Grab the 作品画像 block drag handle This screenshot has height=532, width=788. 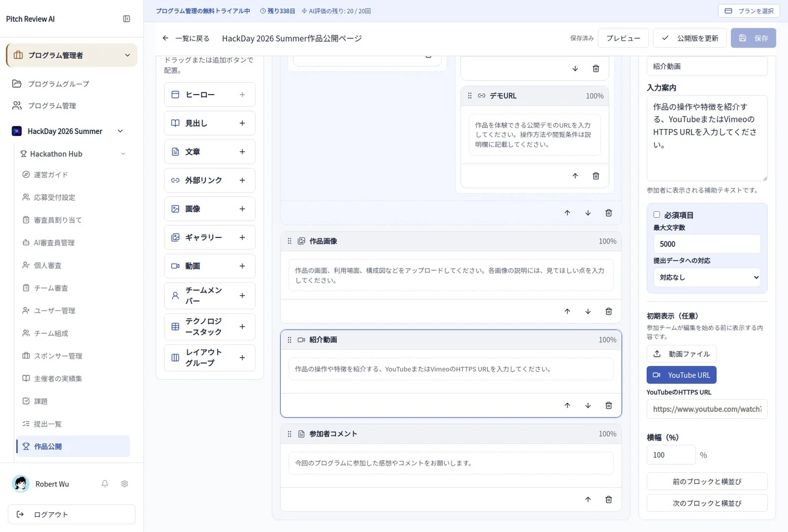coord(289,241)
